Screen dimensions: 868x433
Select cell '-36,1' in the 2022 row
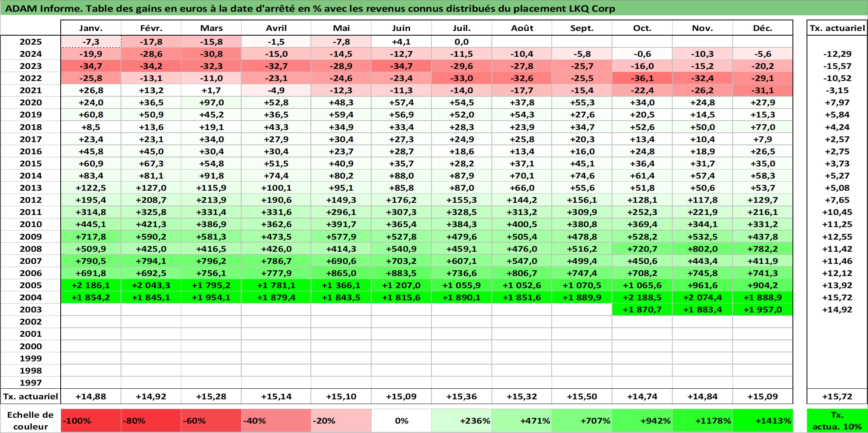[x=642, y=78]
